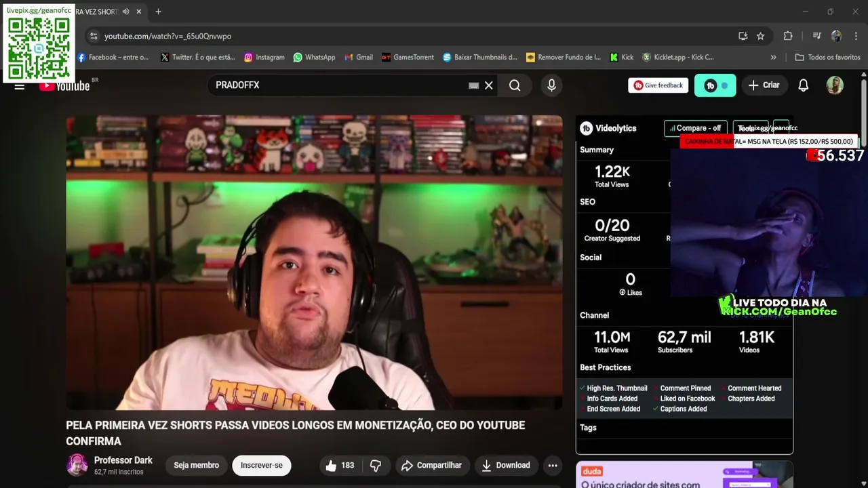Share the video via Compartilhar
The image size is (868, 488).
click(431, 466)
